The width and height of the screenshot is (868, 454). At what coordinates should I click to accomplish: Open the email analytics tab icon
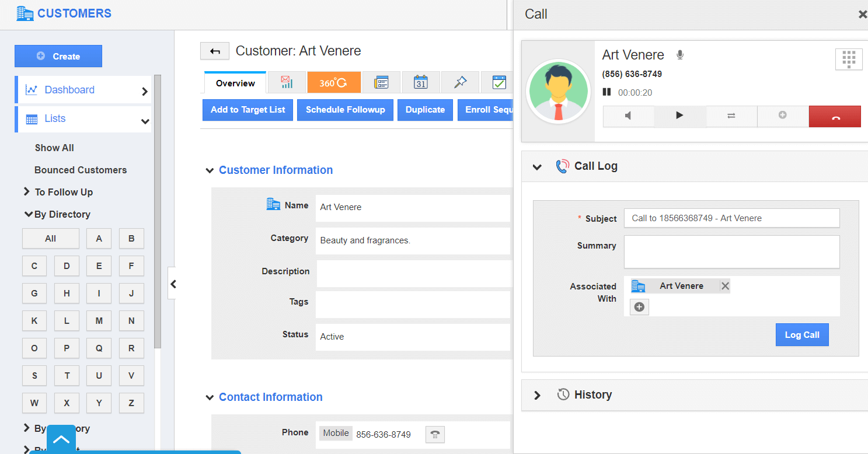(x=286, y=83)
